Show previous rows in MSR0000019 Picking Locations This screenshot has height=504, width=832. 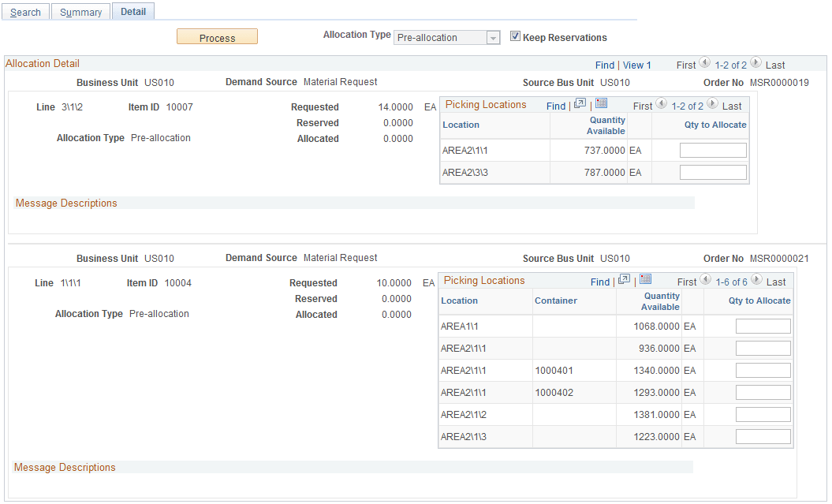click(662, 105)
